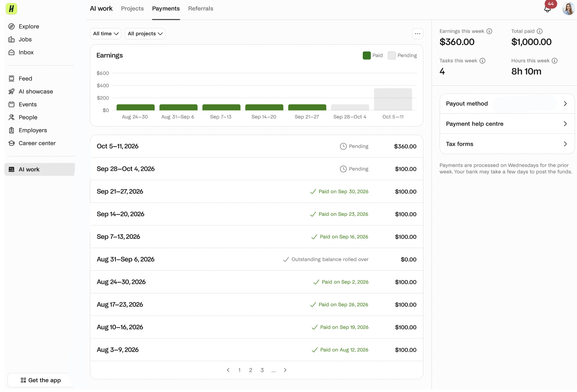Image resolution: width=577 pixels, height=392 pixels.
Task: Click the Explore compass icon
Action: (12, 27)
